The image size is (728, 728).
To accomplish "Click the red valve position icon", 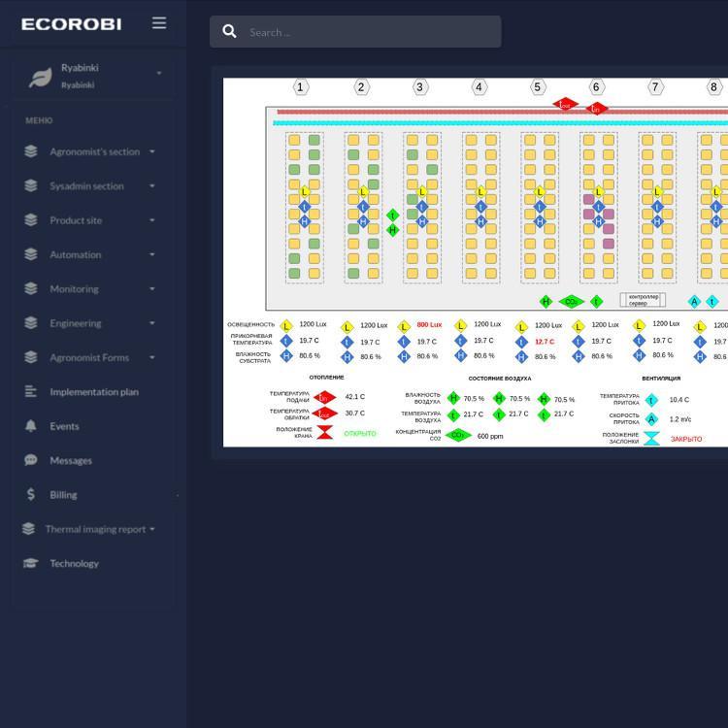I will [325, 433].
